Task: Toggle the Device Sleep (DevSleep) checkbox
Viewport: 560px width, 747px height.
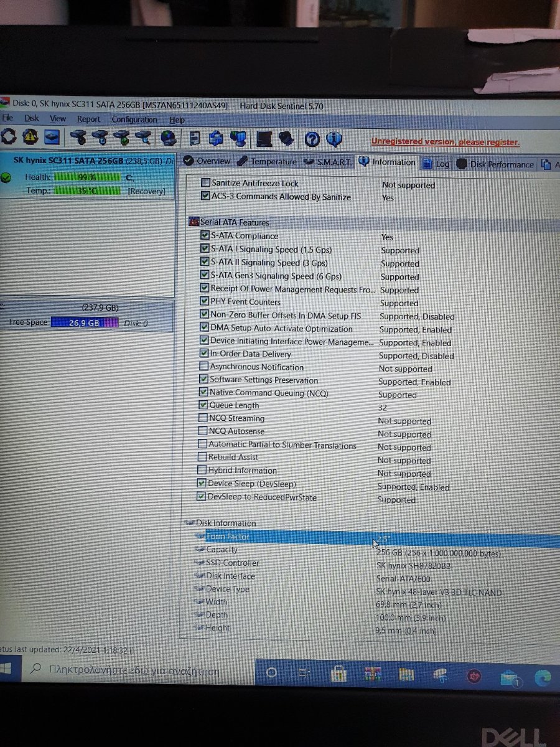Action: 202,483
